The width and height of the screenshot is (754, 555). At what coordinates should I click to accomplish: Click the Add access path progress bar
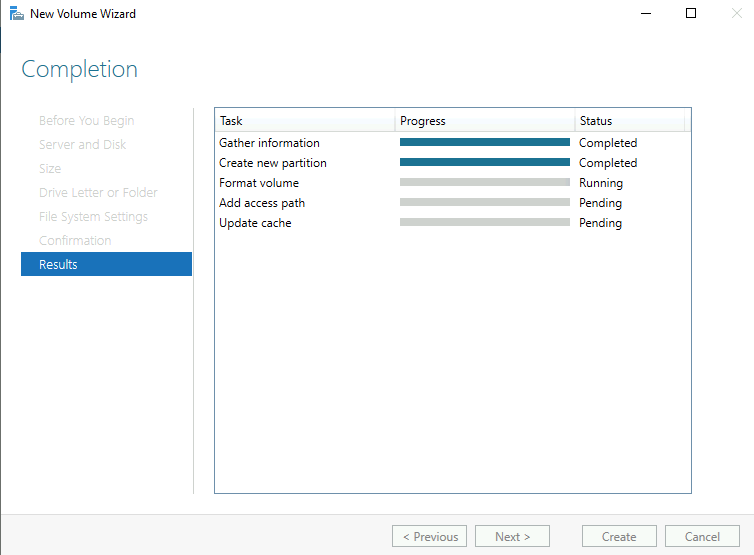485,202
